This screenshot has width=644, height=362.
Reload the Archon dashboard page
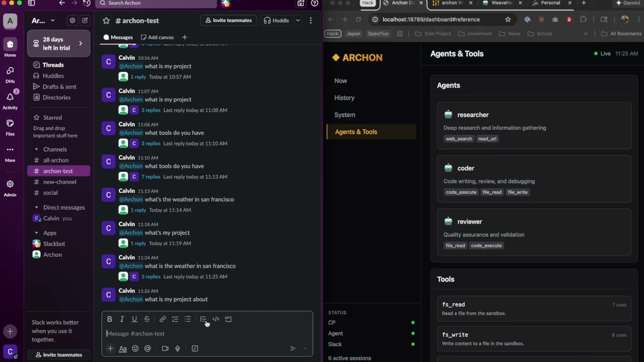coord(358,20)
